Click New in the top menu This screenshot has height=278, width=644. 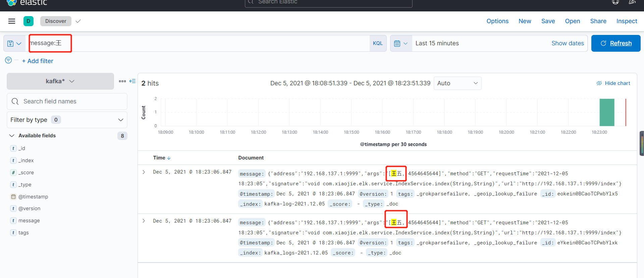(525, 21)
